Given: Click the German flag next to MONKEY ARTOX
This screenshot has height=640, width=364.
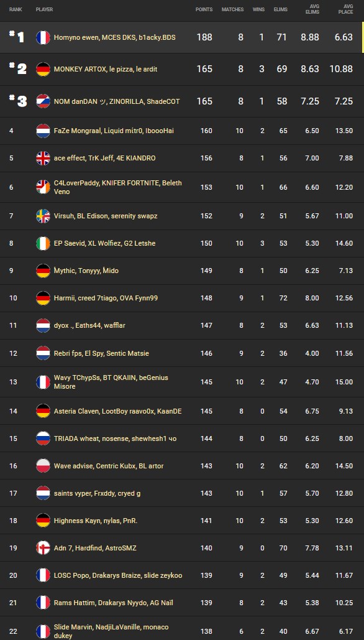Looking at the screenshot, I should tap(43, 70).
